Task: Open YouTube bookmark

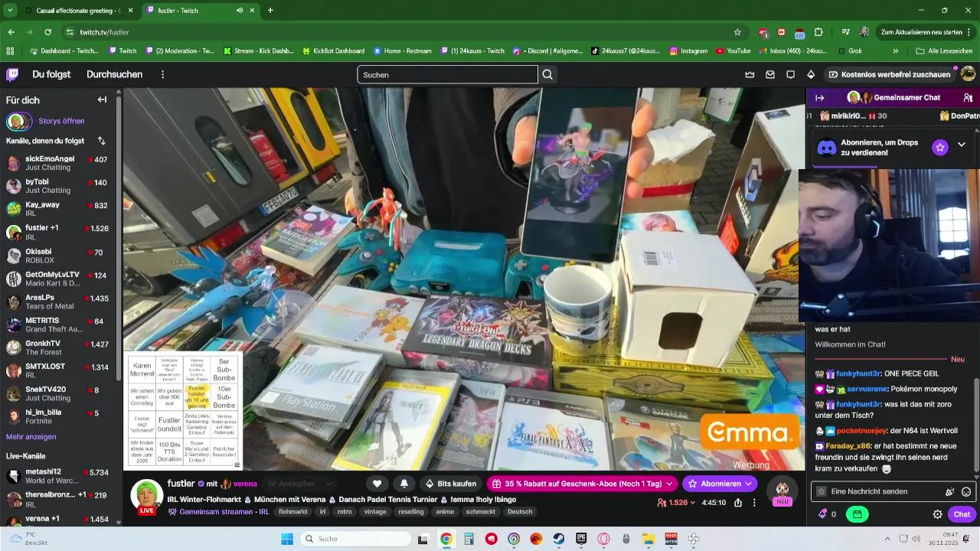Action: point(733,51)
